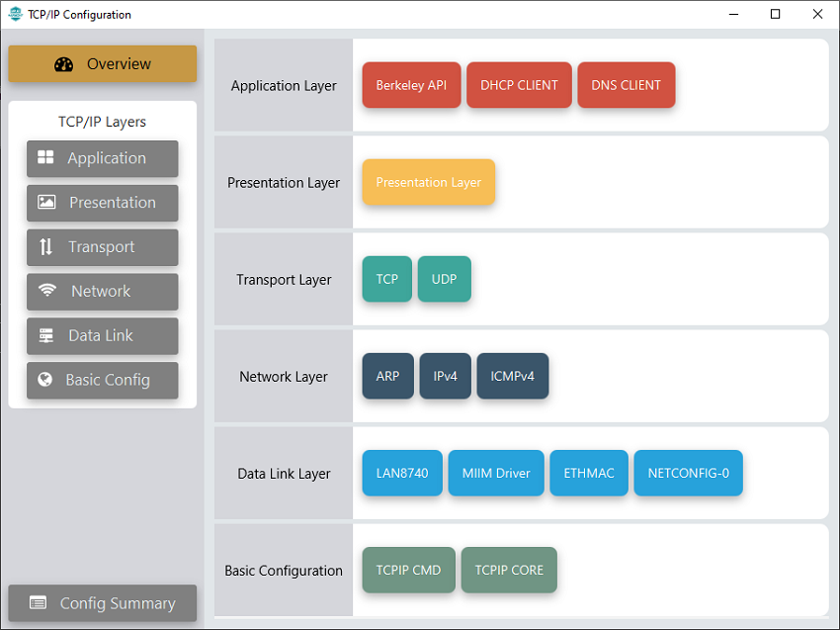Click the Basic Config globe icon

(45, 380)
